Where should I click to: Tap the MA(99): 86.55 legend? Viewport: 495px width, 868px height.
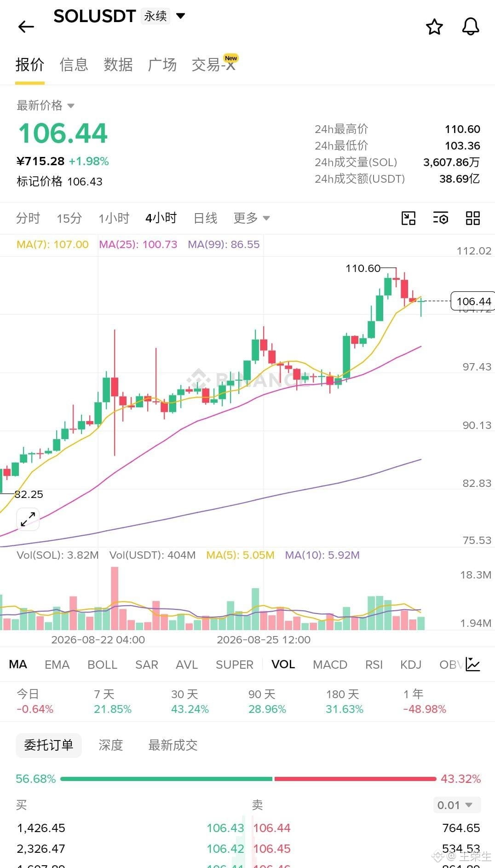[224, 244]
